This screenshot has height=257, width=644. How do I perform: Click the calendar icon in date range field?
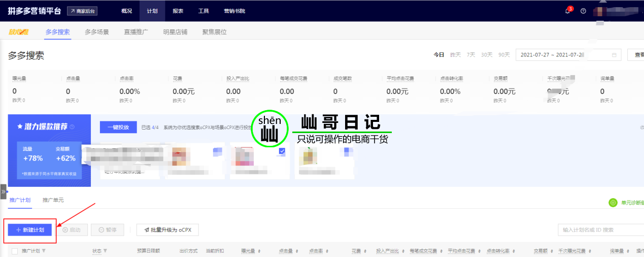614,55
